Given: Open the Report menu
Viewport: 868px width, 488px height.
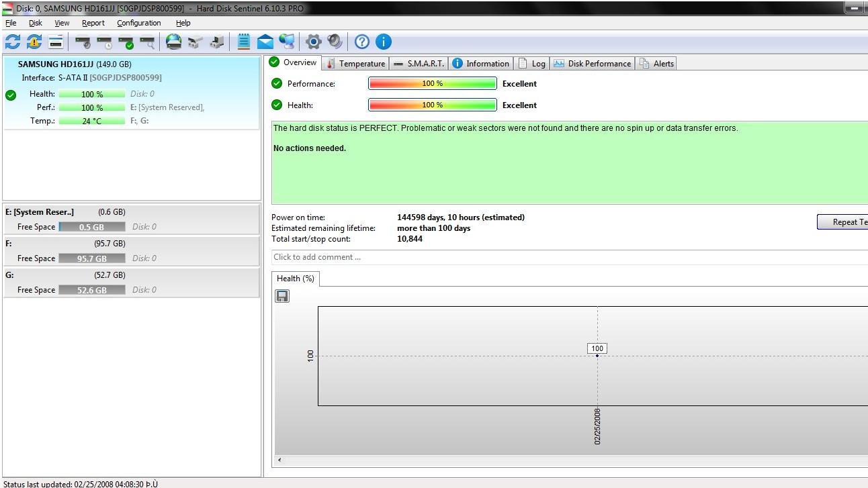Looking at the screenshot, I should pyautogui.click(x=93, y=23).
